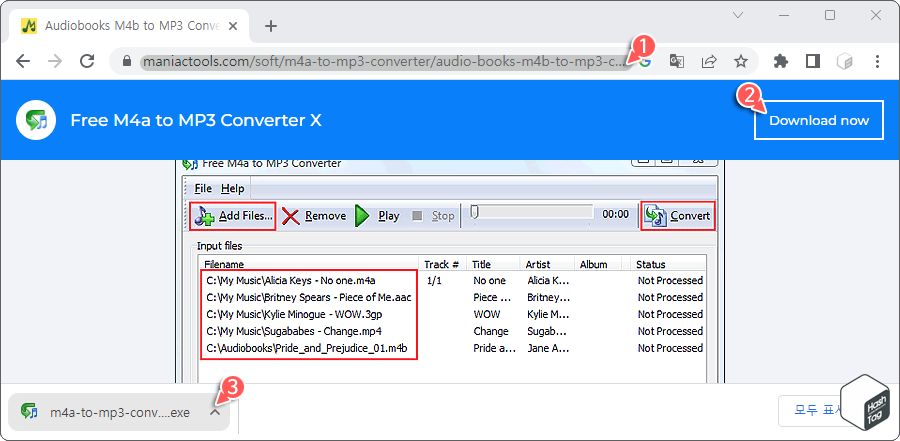Viewport: 900px width, 441px height.
Task: Click the WOW title cell
Action: [x=487, y=314]
